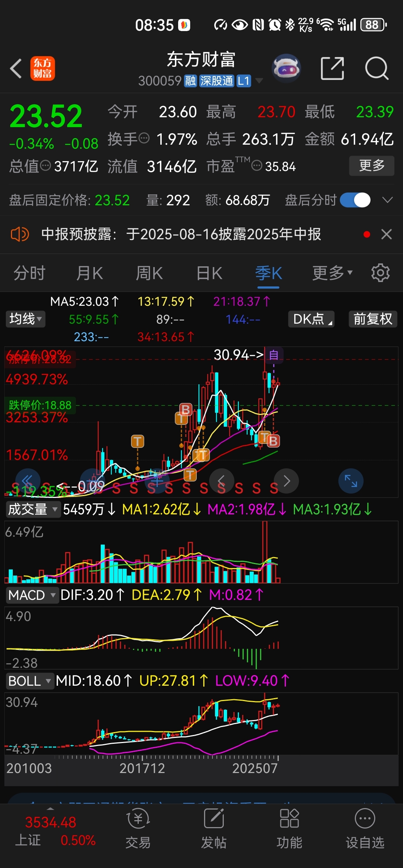Screen dimensions: 403x868
Task: Dismiss the 中报预披露 notice
Action: coord(387,234)
